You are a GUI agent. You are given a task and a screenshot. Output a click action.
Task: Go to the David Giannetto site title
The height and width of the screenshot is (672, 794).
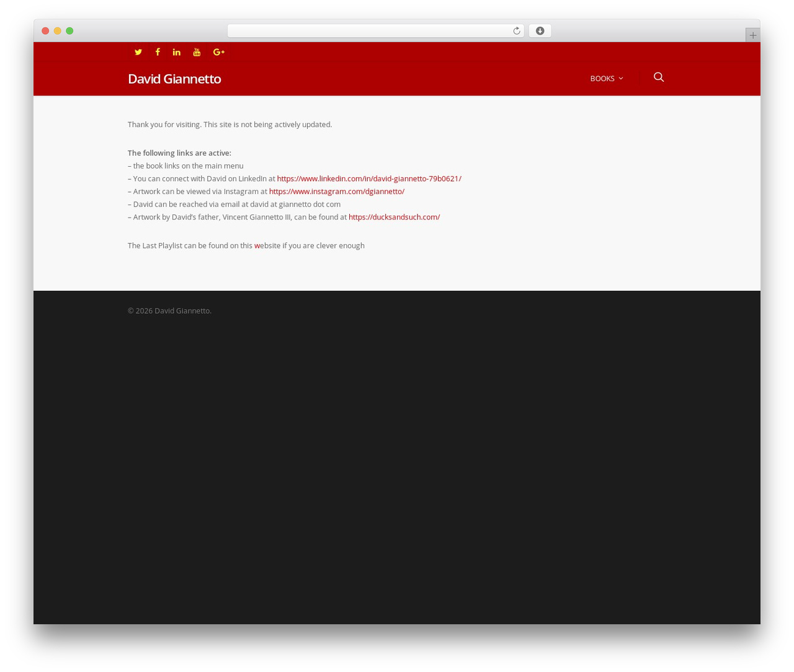174,79
